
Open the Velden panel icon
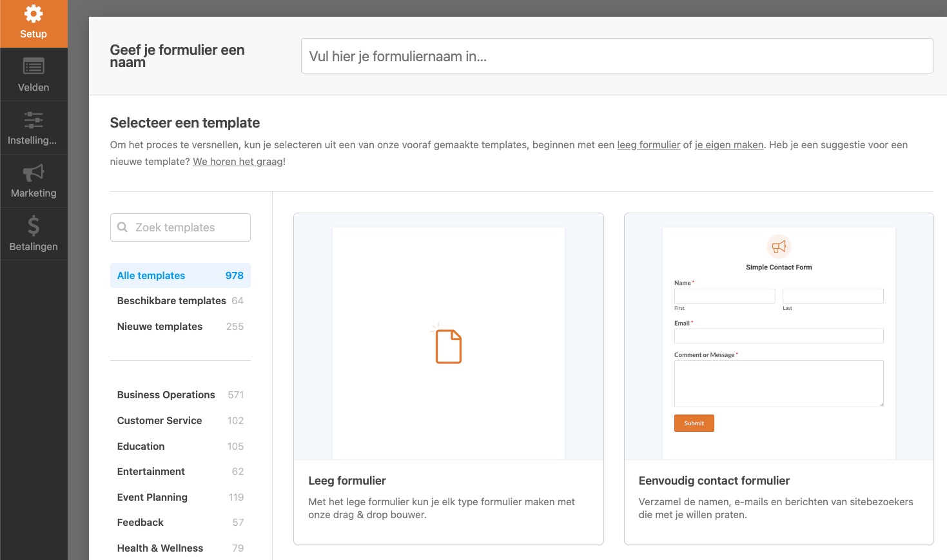pyautogui.click(x=34, y=66)
